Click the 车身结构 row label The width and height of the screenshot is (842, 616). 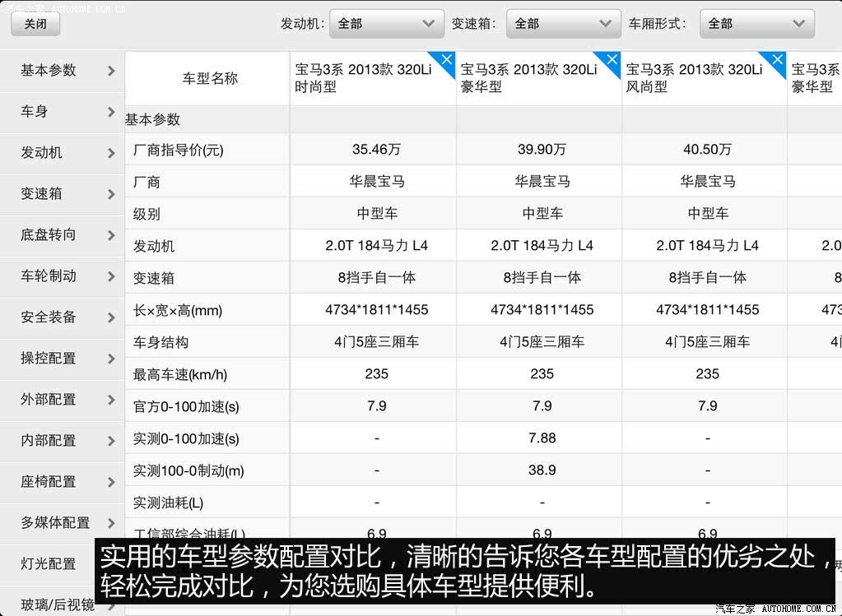click(160, 342)
